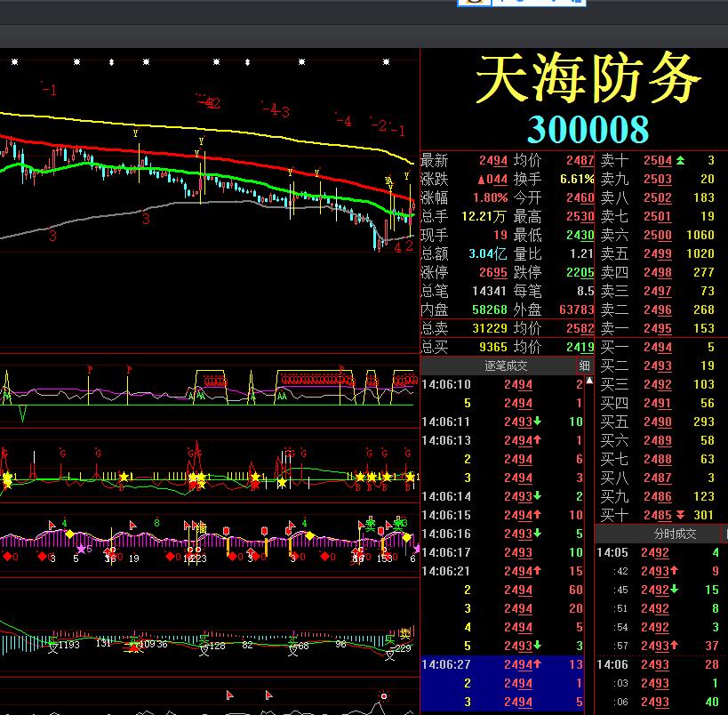
Task: Select the stock code 300008
Action: (x=588, y=129)
